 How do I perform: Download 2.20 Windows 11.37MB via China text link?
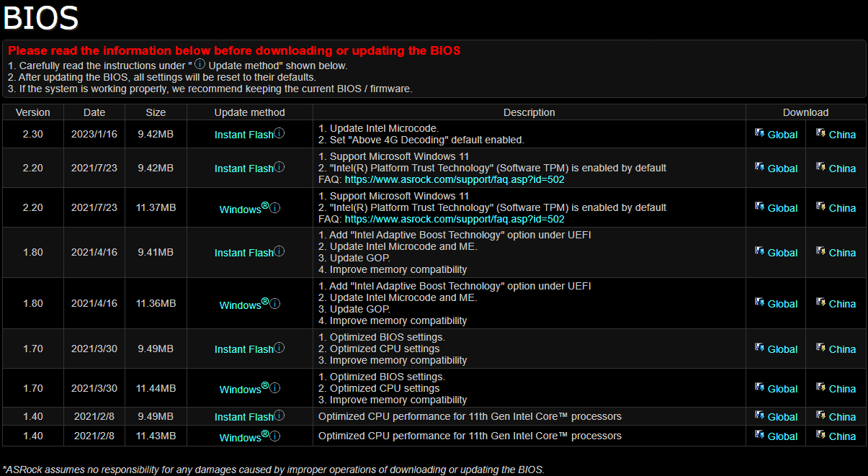coord(842,208)
